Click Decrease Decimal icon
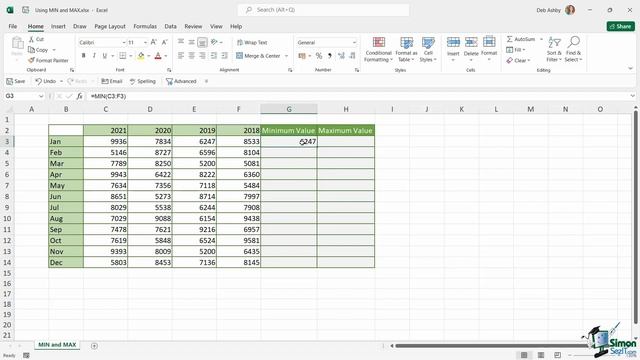 352,56
